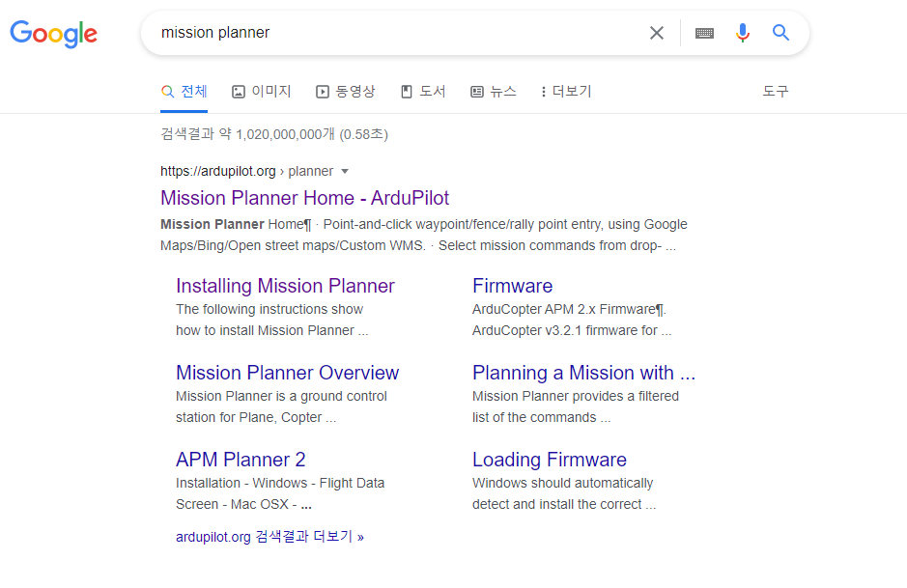Viewport: 907px width, 588px height.
Task: Click snippet 'ArduCopter APM 2.x Firmware¶.'
Action: pyautogui.click(x=569, y=309)
